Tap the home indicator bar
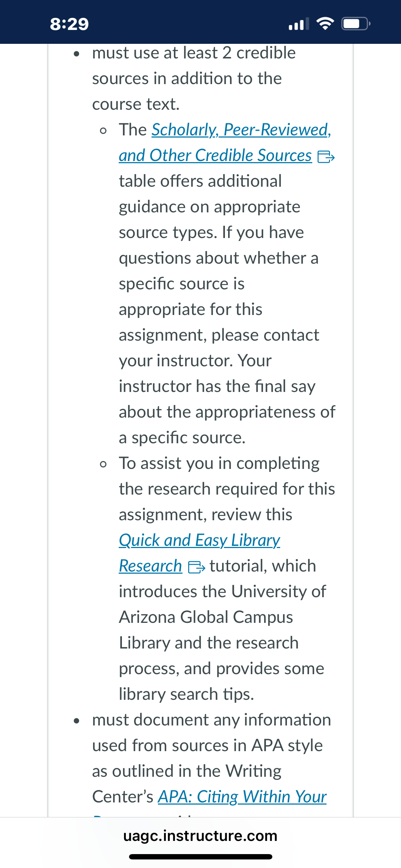This screenshot has height=868, width=401. coord(200,857)
